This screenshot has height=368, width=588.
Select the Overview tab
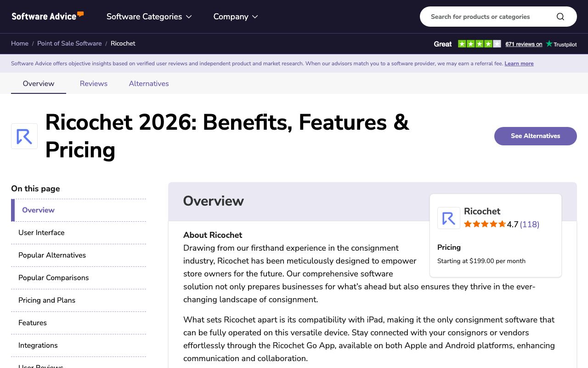(39, 83)
